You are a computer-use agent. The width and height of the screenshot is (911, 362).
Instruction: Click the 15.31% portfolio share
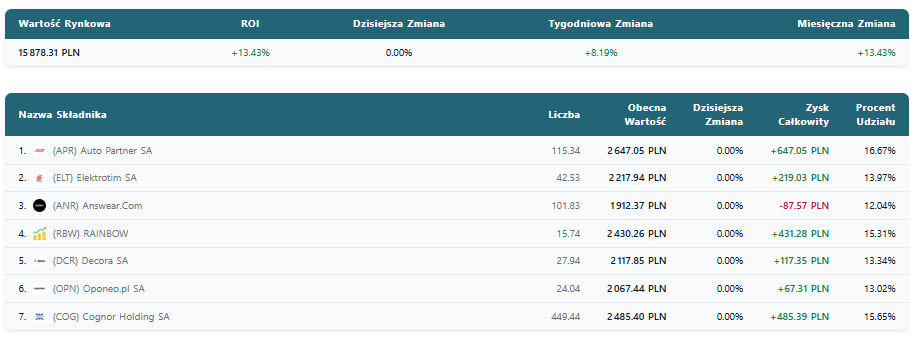tap(880, 234)
